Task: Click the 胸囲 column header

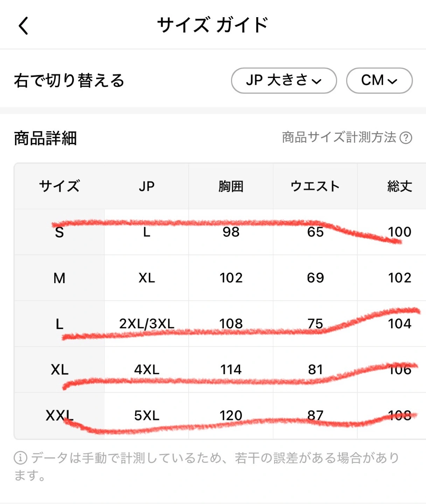Action: click(231, 186)
